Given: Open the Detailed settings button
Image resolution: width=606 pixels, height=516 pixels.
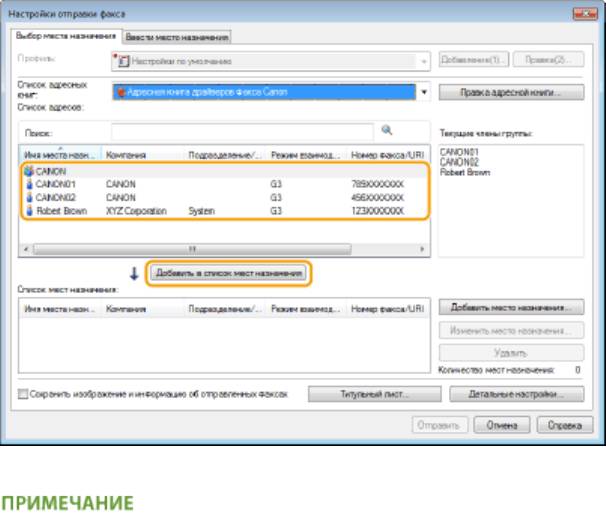Looking at the screenshot, I should (x=510, y=394).
